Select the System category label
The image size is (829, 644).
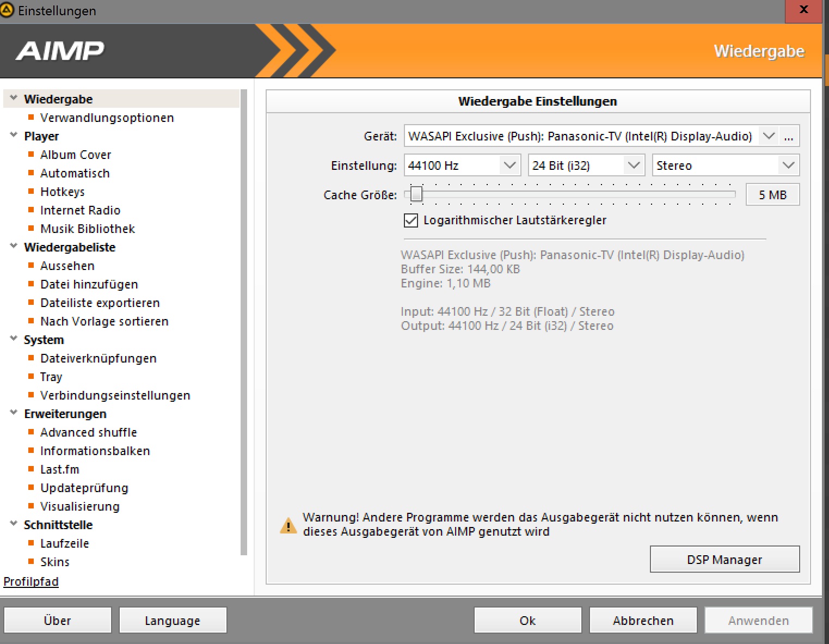44,340
